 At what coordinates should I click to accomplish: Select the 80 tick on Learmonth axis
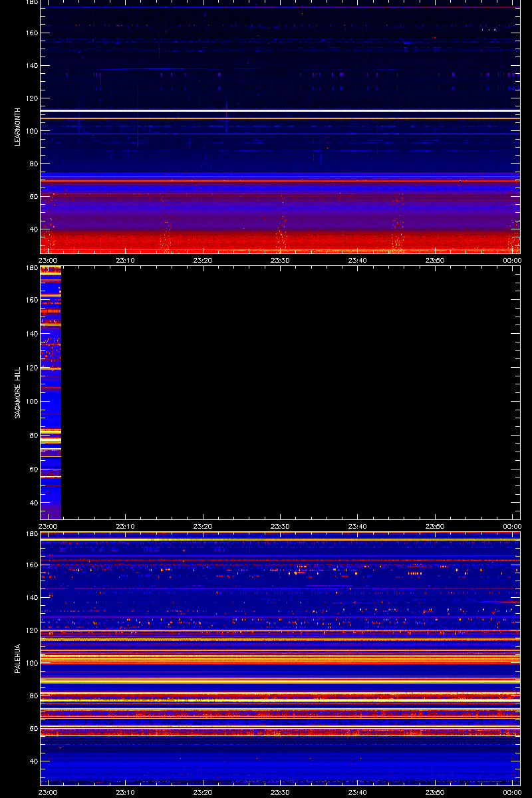[33, 164]
